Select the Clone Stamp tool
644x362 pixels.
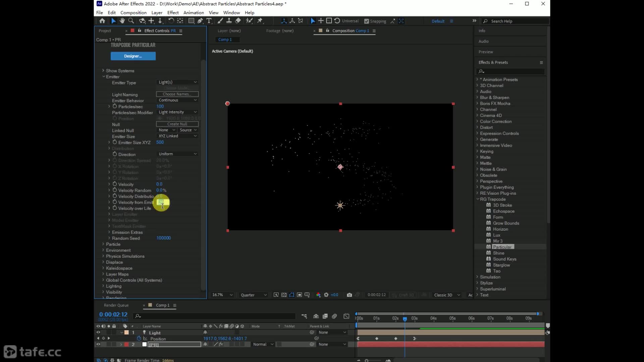point(229,21)
